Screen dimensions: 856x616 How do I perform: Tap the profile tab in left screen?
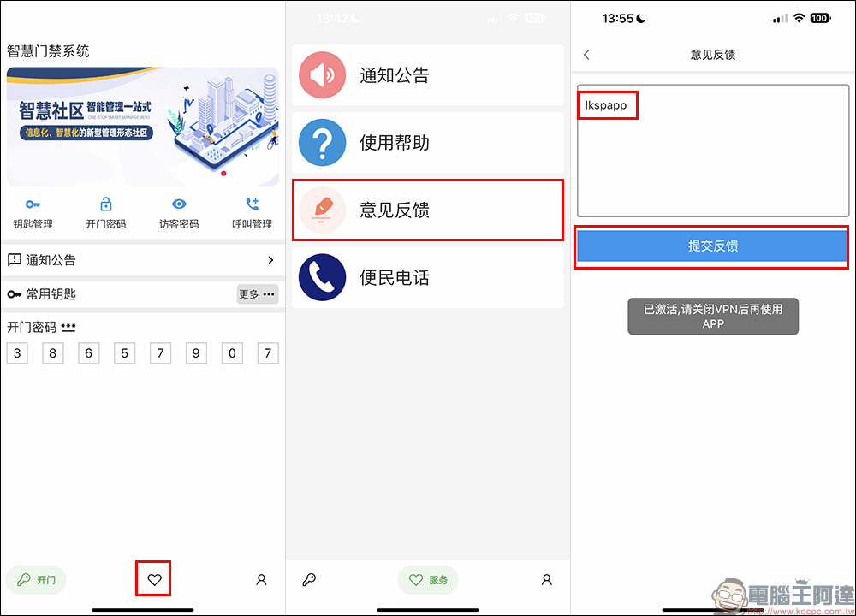point(261,579)
